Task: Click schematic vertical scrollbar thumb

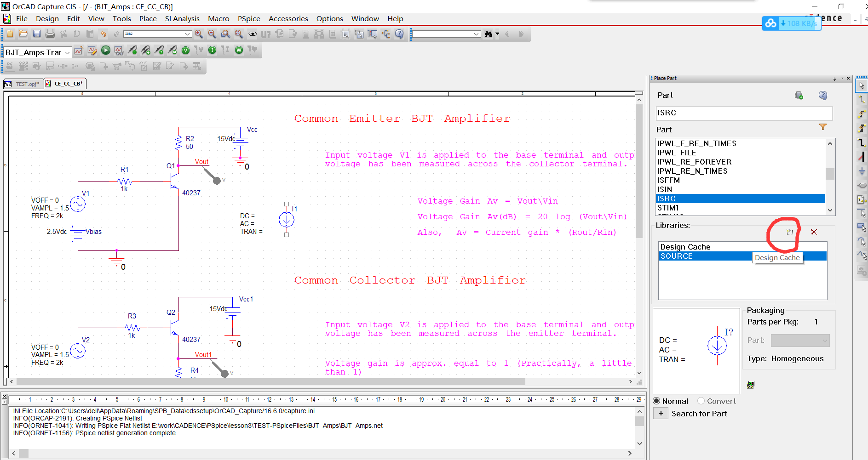Action: (639, 171)
